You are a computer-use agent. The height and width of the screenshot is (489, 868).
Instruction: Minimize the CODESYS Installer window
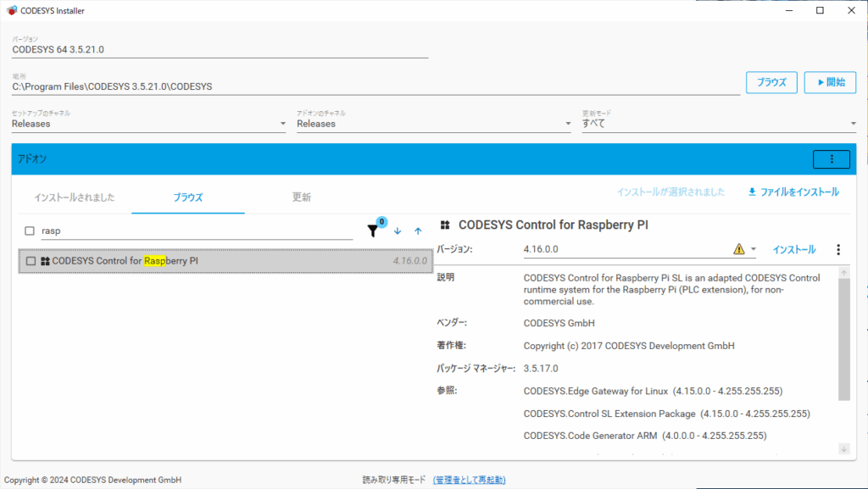click(x=789, y=10)
